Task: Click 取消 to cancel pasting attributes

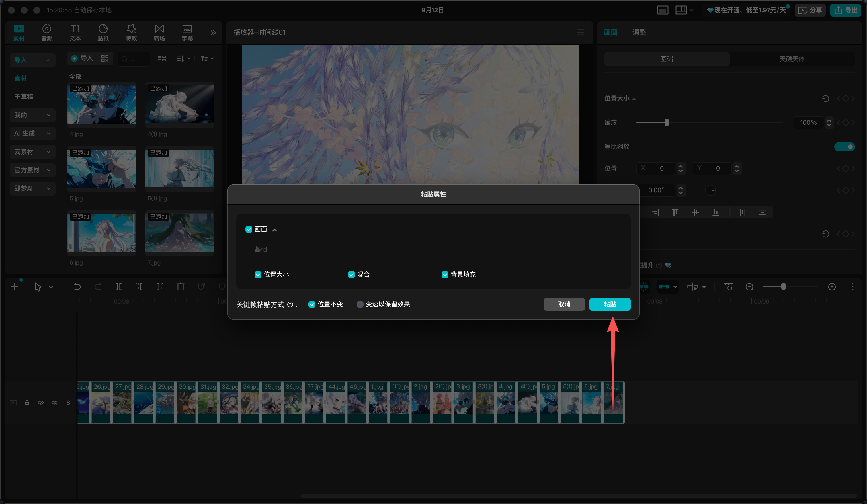Action: pos(564,304)
